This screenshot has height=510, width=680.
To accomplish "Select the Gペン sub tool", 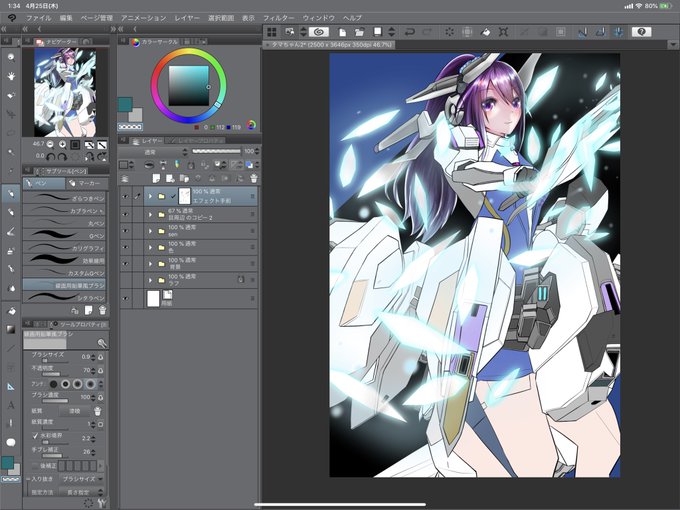I will [64, 235].
